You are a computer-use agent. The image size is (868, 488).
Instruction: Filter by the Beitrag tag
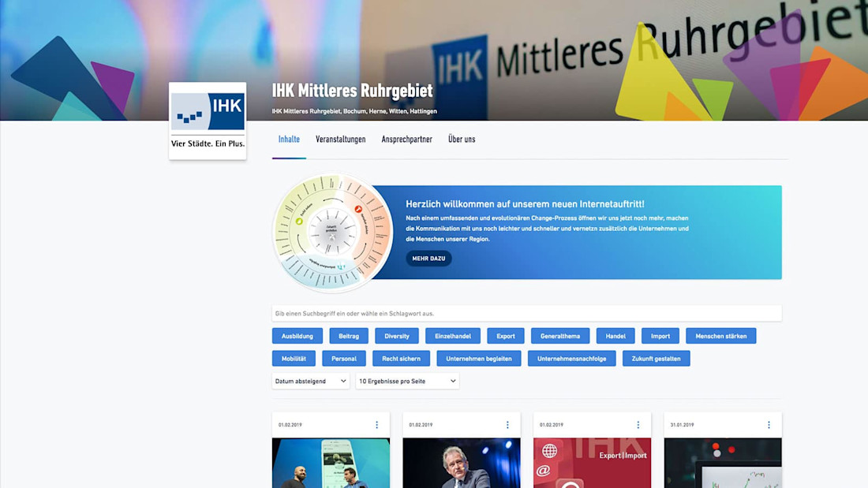click(349, 336)
